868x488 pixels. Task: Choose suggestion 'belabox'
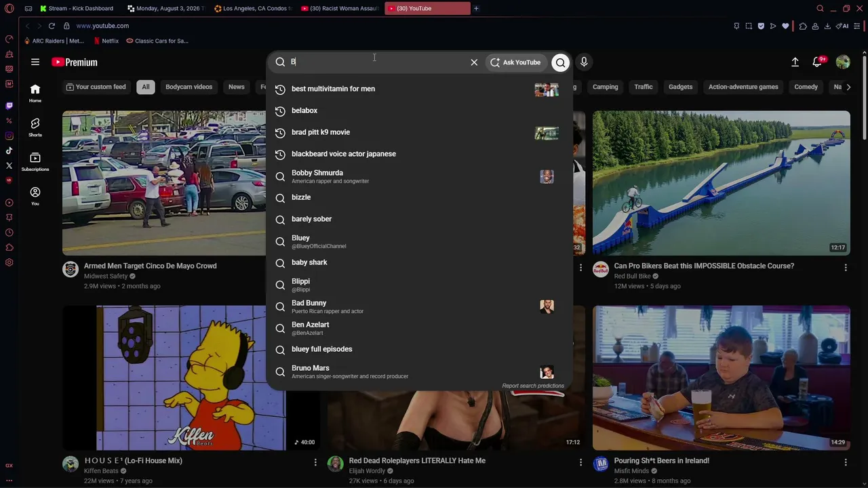click(419, 110)
